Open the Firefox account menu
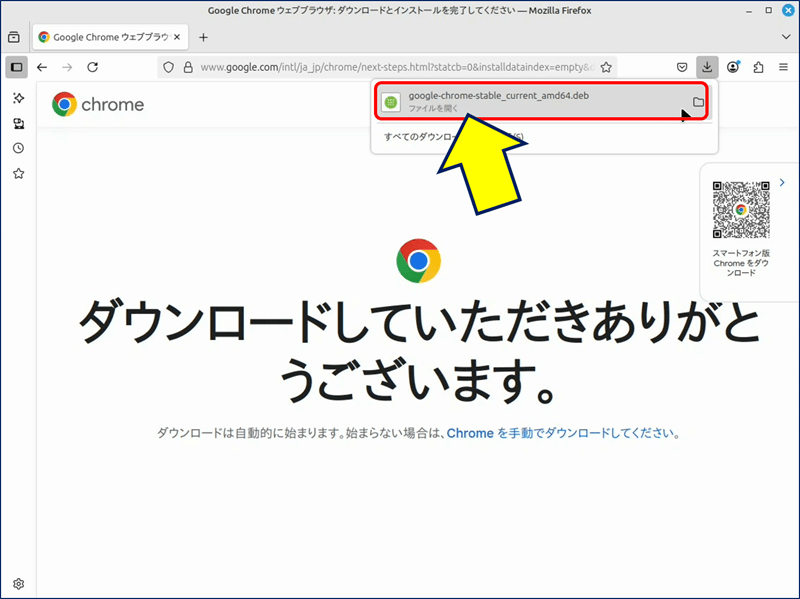Viewport: 800px width, 599px height. click(733, 67)
